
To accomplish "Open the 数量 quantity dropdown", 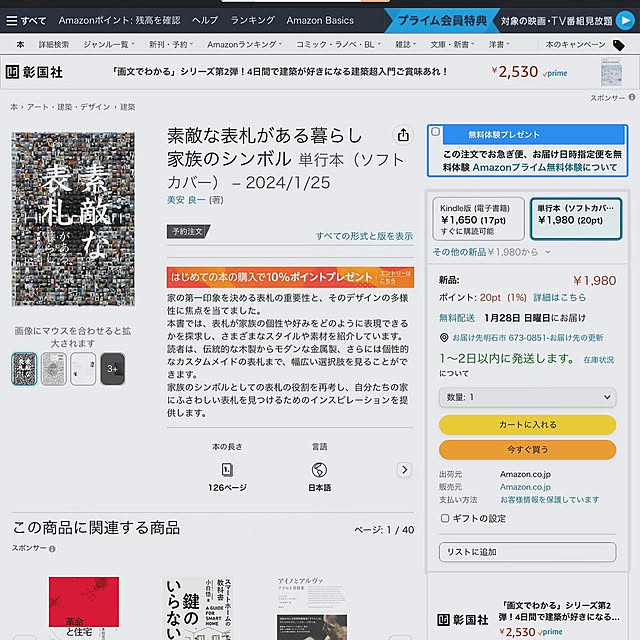I will click(527, 397).
